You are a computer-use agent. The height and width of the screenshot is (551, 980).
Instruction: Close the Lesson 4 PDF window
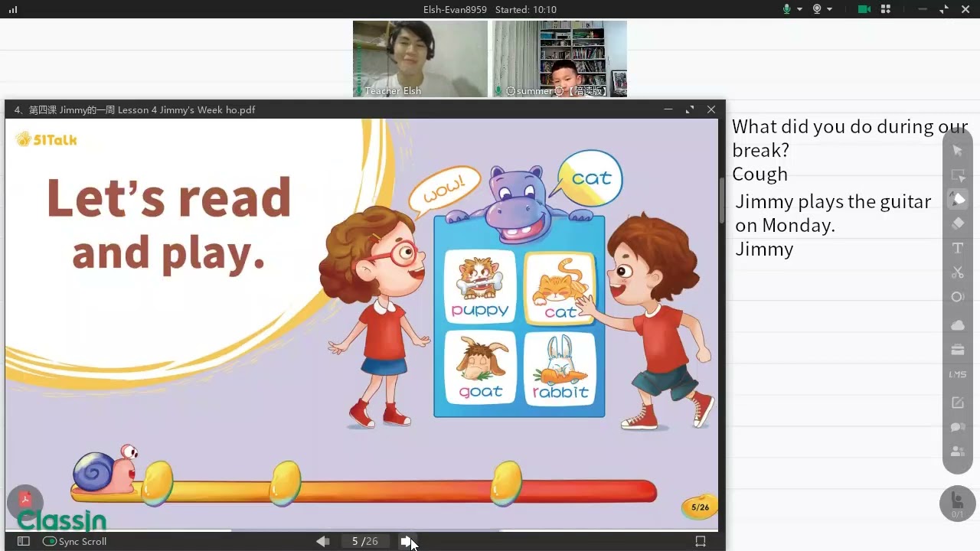pyautogui.click(x=711, y=109)
